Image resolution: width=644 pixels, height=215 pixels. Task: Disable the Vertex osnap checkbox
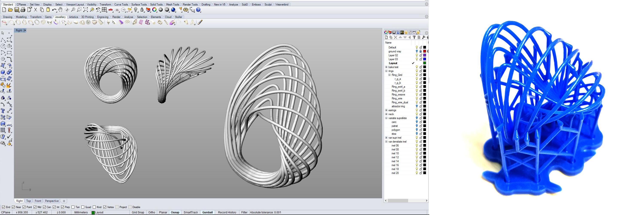[x=105, y=207]
